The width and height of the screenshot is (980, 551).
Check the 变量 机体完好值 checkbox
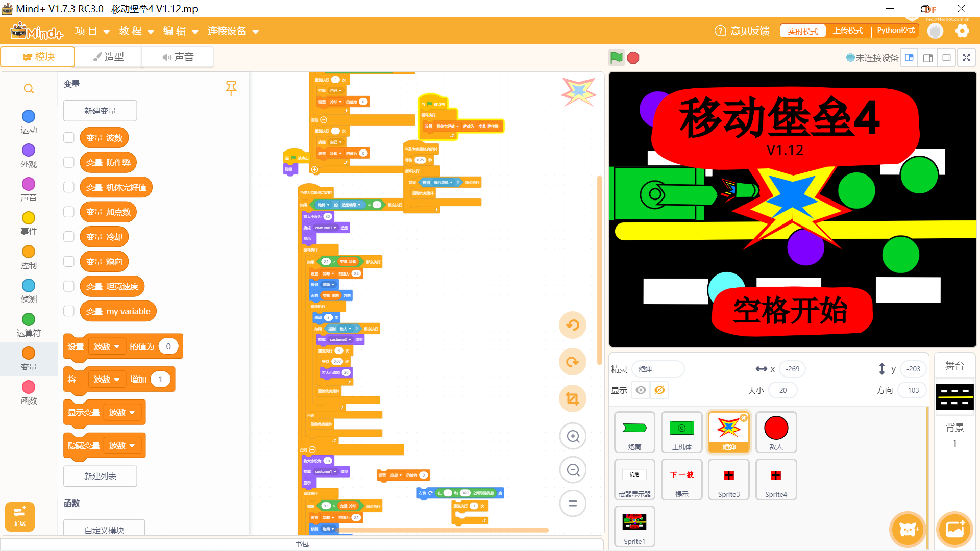click(69, 187)
